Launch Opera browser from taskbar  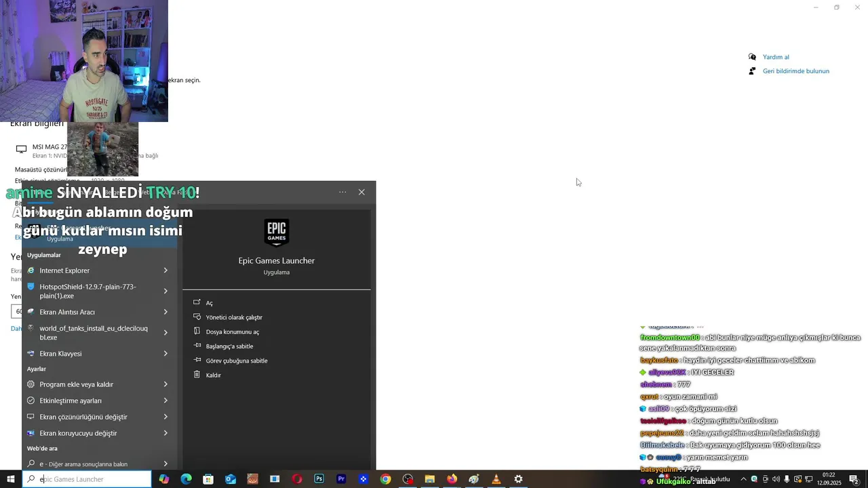(x=297, y=479)
